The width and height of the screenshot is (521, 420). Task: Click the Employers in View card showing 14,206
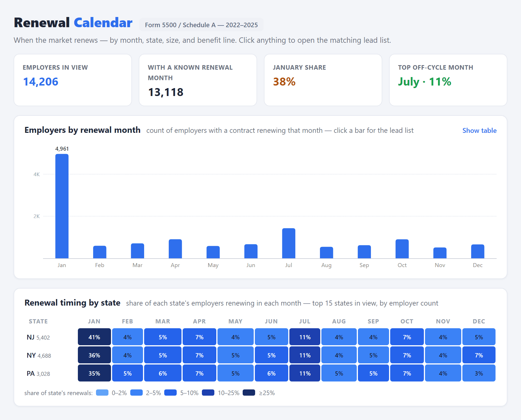pos(73,80)
